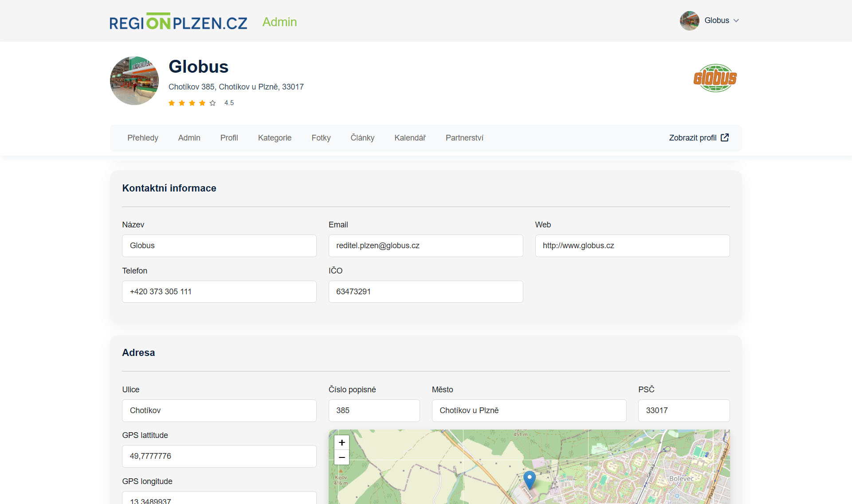
Task: Click the Globus brand logo image
Action: tap(715, 78)
